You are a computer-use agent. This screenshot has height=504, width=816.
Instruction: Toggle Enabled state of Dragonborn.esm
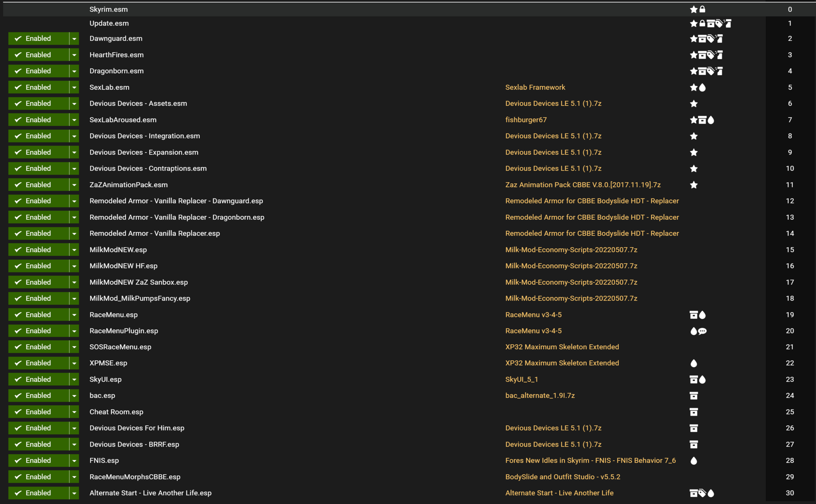coord(39,71)
